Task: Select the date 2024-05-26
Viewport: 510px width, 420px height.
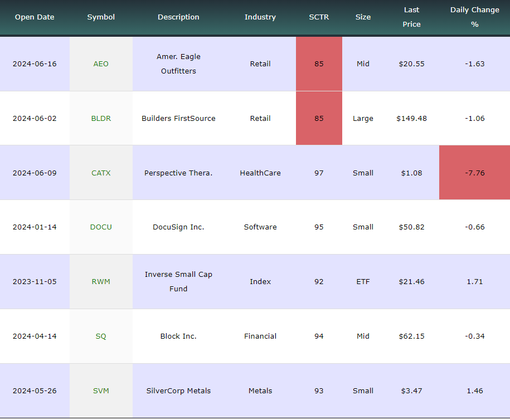Action: tap(35, 390)
